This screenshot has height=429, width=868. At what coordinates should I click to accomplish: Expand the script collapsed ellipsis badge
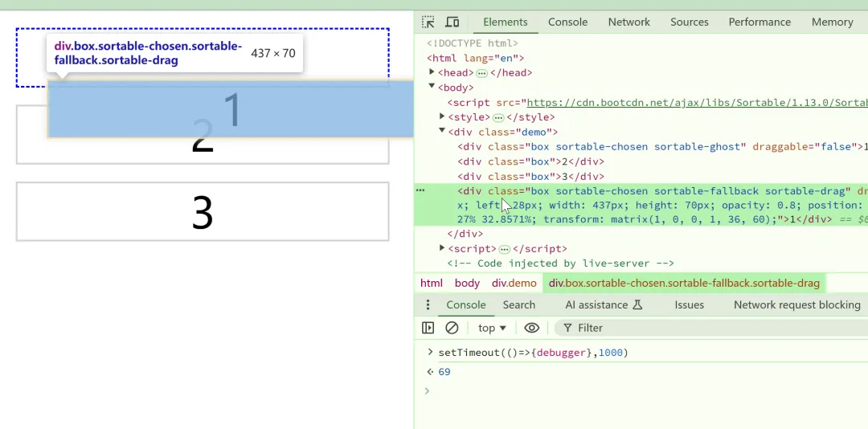pyautogui.click(x=504, y=249)
